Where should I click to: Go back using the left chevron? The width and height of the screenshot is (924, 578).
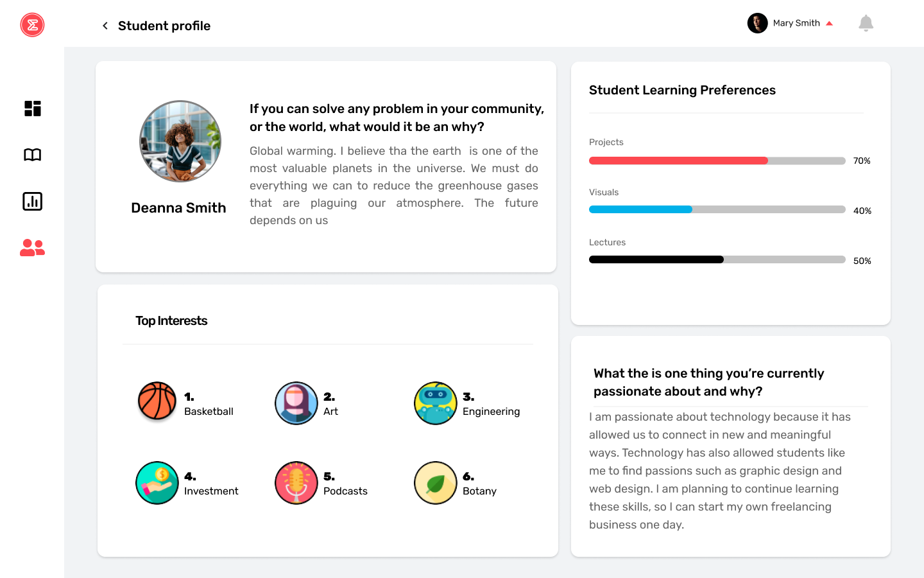[105, 26]
